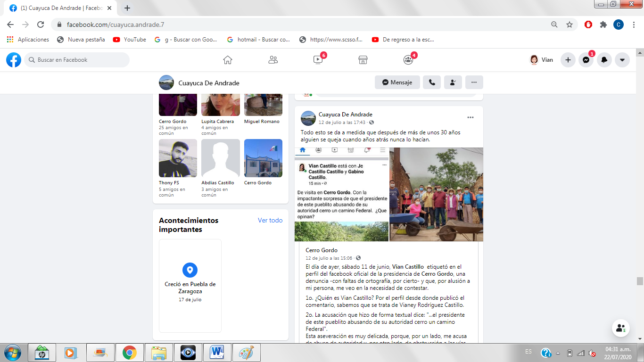Image resolution: width=644 pixels, height=362 pixels.
Task: Open the De regreso a la esc... bookmark
Action: [x=403, y=40]
